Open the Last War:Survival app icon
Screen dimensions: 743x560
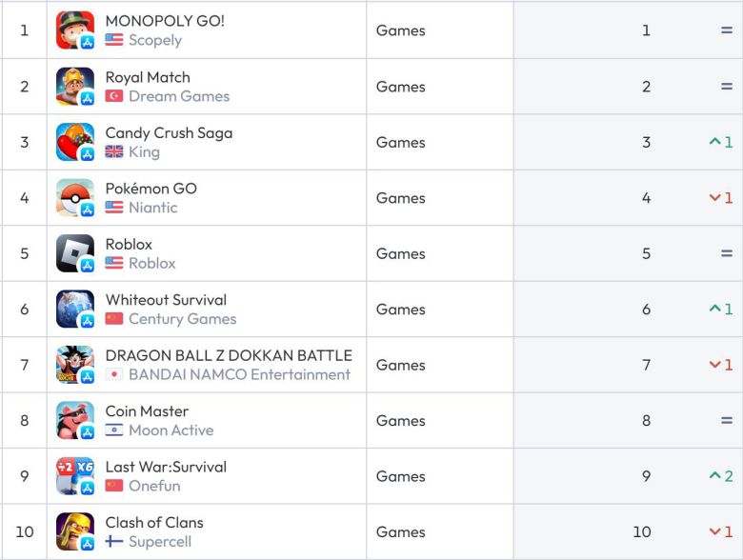pyautogui.click(x=75, y=476)
